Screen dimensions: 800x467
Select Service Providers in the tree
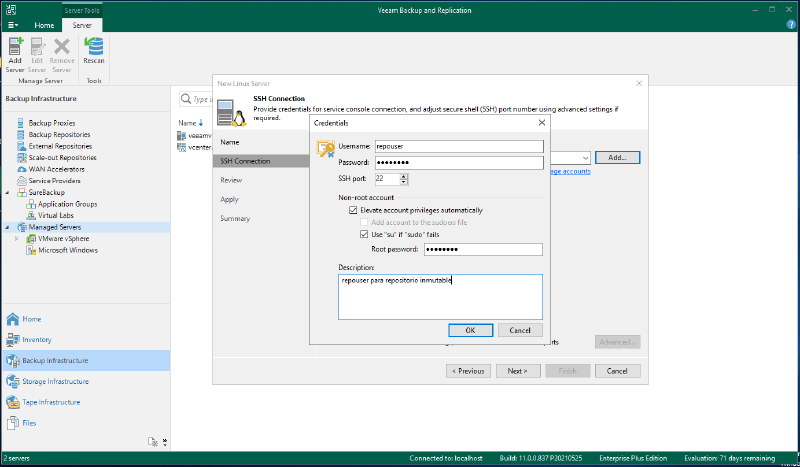tap(54, 181)
